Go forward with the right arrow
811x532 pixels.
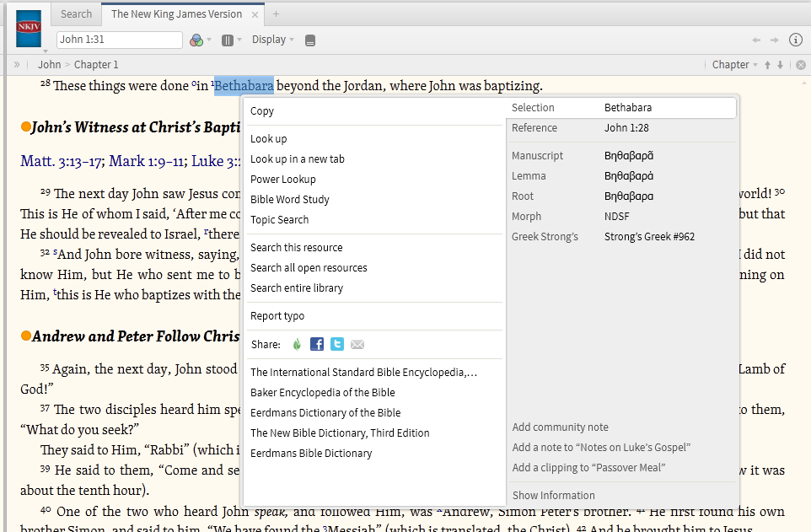774,40
